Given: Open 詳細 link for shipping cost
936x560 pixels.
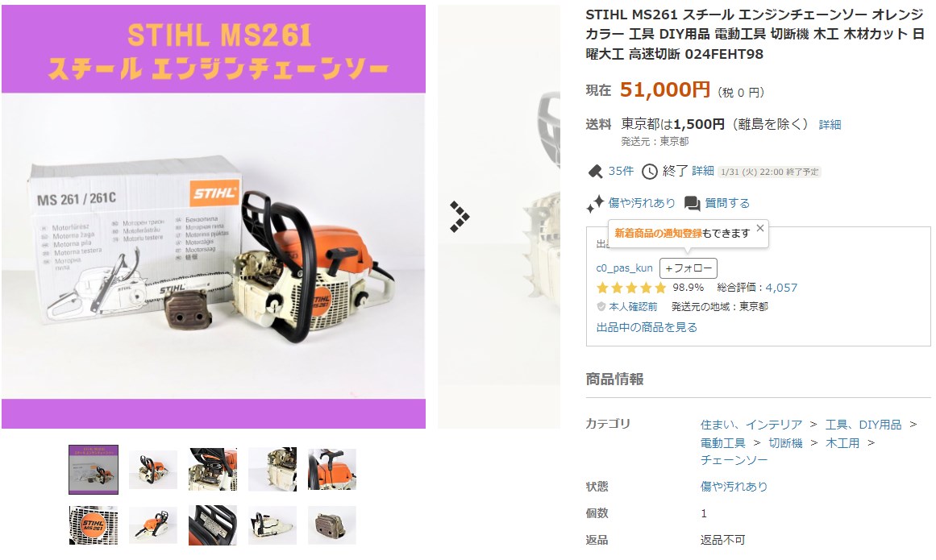Looking at the screenshot, I should (830, 125).
